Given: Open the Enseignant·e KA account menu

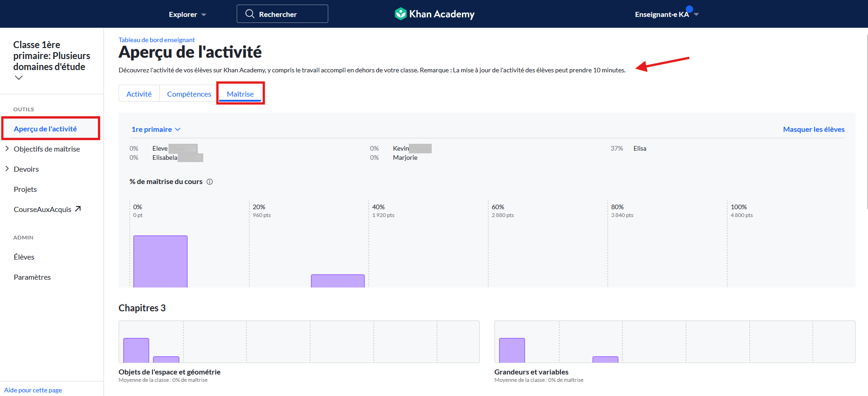Looking at the screenshot, I should (x=667, y=14).
